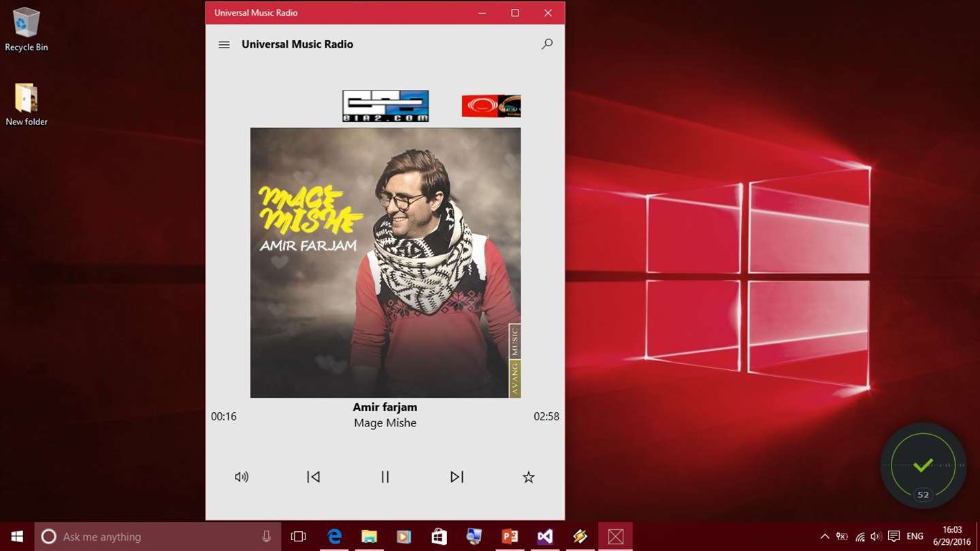Open the Windows Store from the taskbar

(440, 537)
